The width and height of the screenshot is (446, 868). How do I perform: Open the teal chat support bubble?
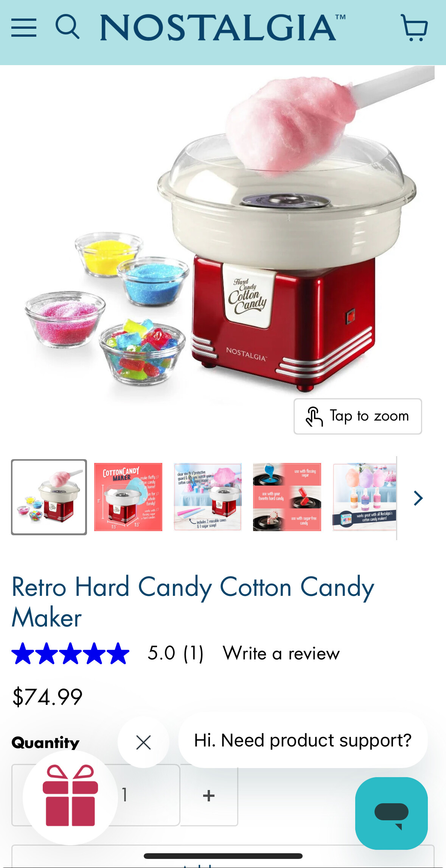[391, 813]
